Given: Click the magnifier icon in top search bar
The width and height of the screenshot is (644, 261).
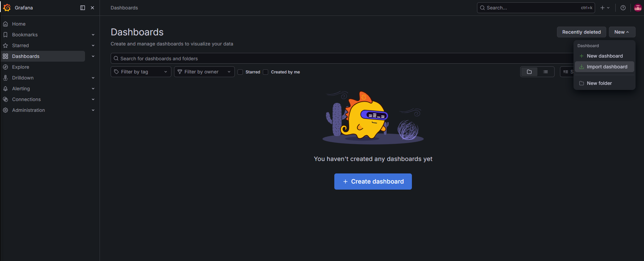Looking at the screenshot, I should click(x=482, y=8).
